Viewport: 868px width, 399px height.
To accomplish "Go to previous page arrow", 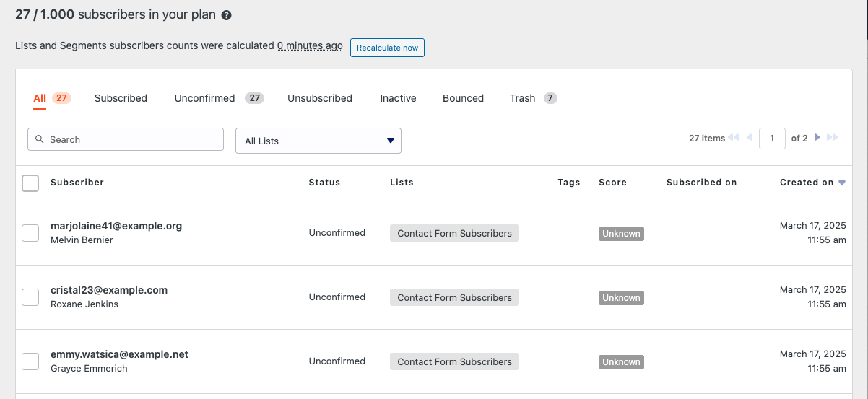I will (749, 138).
